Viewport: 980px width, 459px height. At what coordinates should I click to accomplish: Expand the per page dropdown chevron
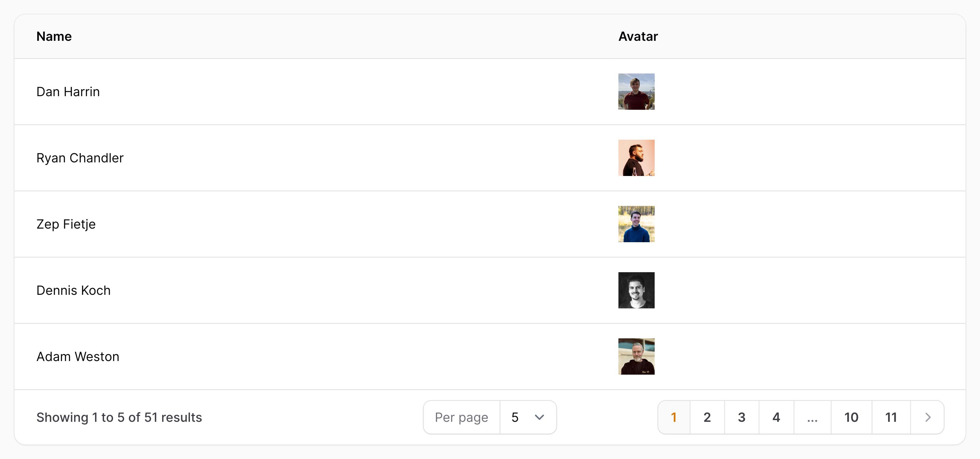(x=539, y=417)
